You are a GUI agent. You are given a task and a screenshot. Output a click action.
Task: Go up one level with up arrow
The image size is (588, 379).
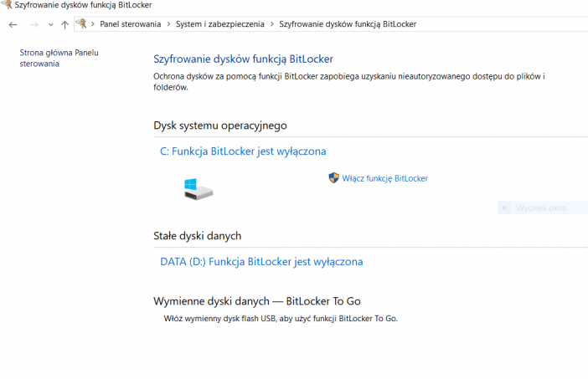click(64, 25)
